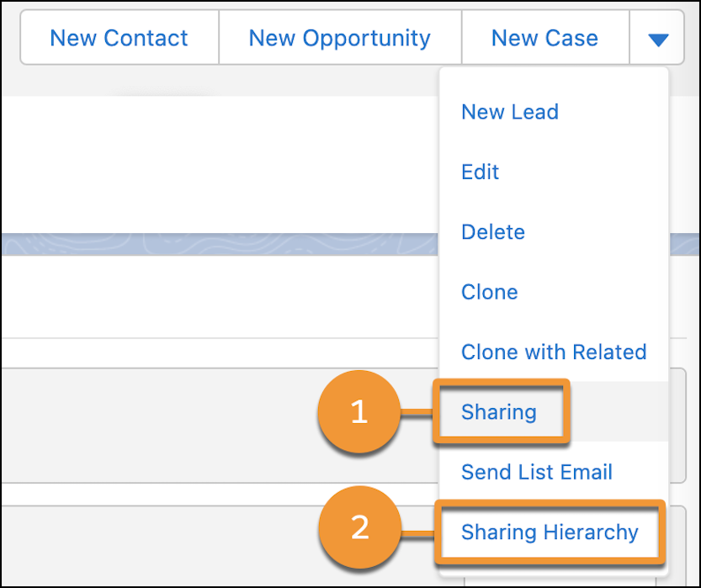The image size is (701, 588).
Task: Select the Clone action
Action: 490,292
